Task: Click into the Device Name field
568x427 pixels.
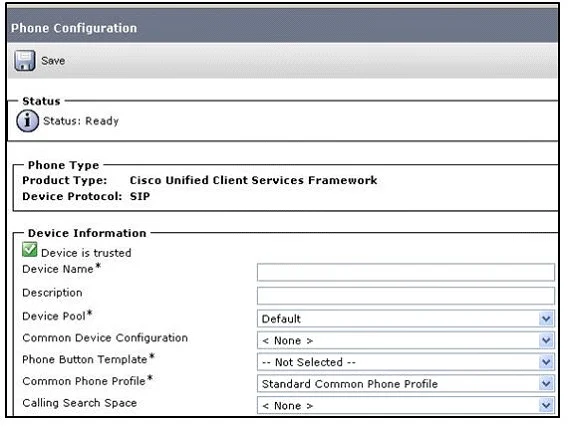Action: (405, 272)
